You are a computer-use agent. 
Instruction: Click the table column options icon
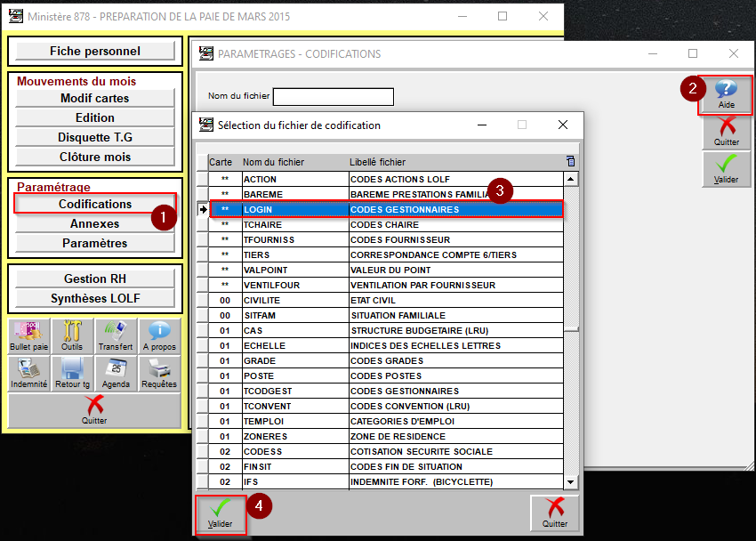pyautogui.click(x=570, y=162)
